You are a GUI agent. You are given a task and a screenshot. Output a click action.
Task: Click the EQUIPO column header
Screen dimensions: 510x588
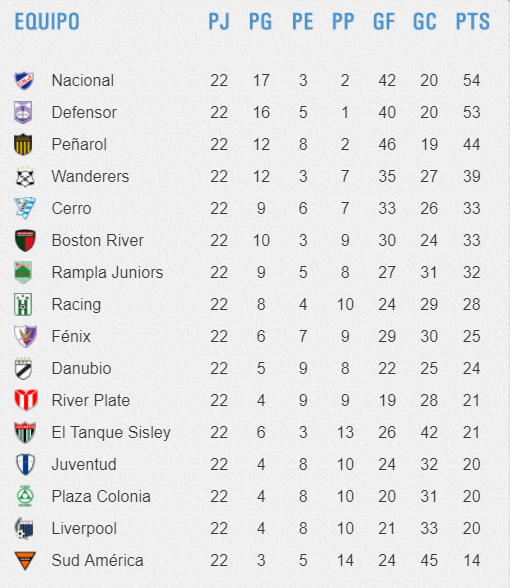pos(47,21)
